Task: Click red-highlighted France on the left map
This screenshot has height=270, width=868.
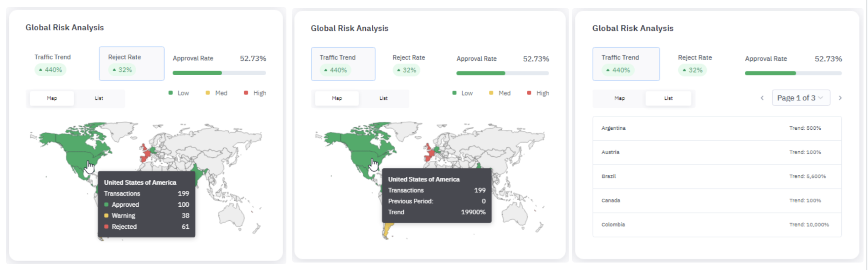Action: [146, 155]
